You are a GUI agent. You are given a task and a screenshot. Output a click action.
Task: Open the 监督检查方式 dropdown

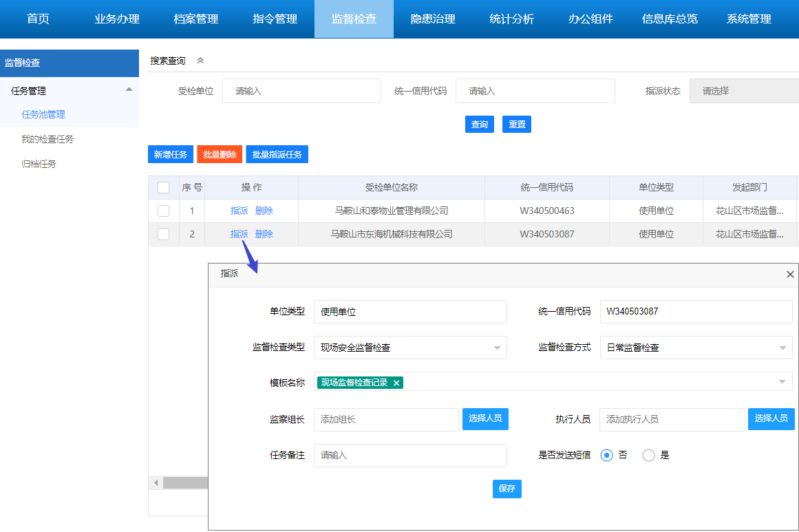696,348
